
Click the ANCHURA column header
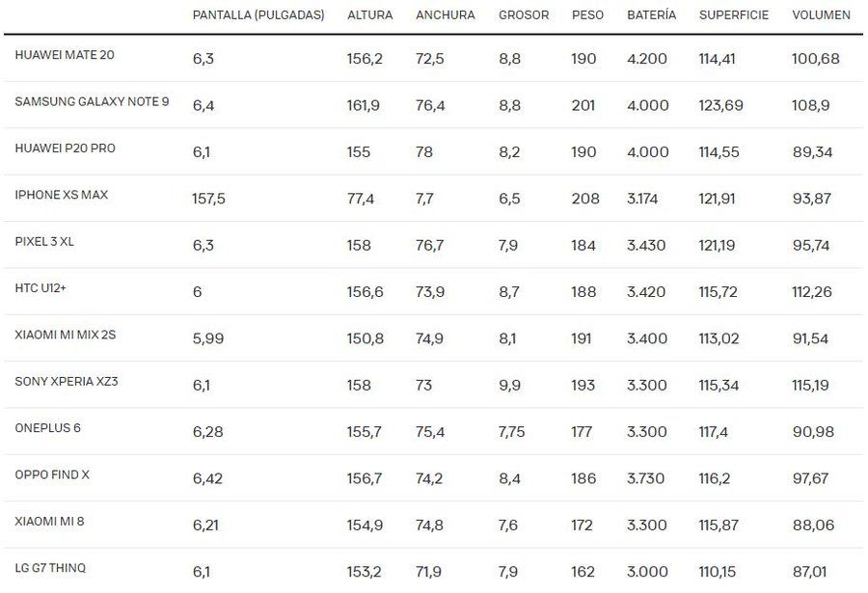click(x=445, y=15)
